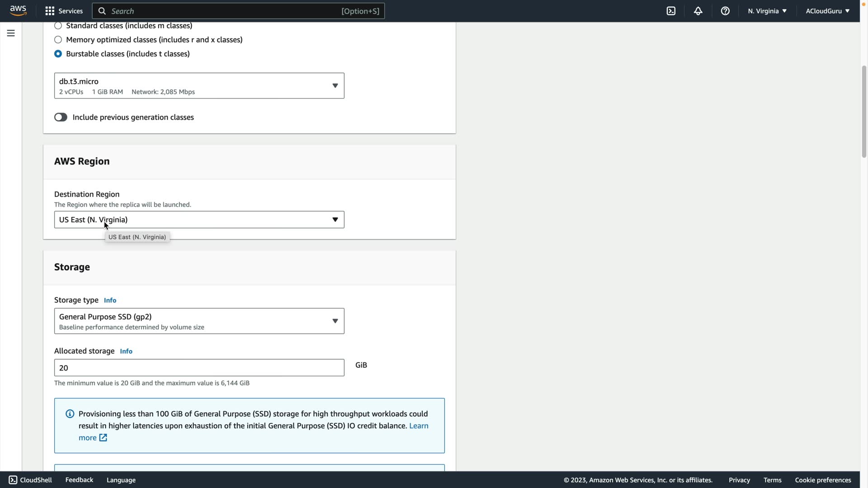Click CloudShell icon in bottom footer
The height and width of the screenshot is (488, 868).
[x=13, y=480]
